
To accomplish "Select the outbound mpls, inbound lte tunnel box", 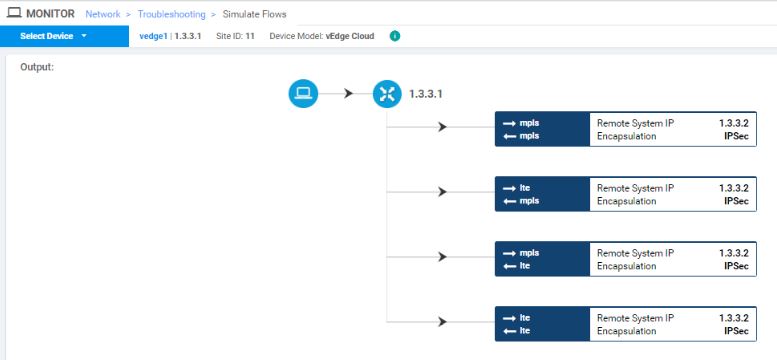I will [x=626, y=259].
